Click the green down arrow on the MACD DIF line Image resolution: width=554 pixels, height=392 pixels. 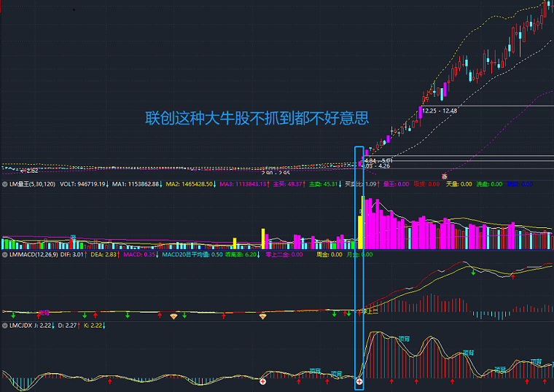[x=473, y=273]
